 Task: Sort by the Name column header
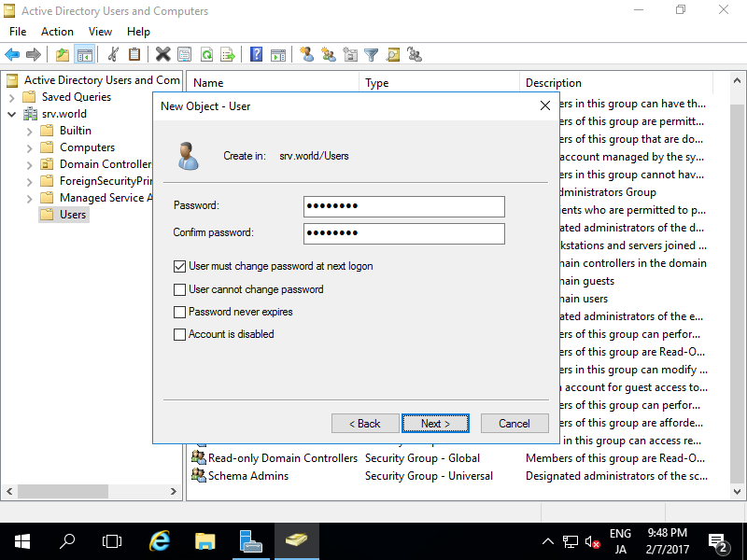click(x=273, y=83)
